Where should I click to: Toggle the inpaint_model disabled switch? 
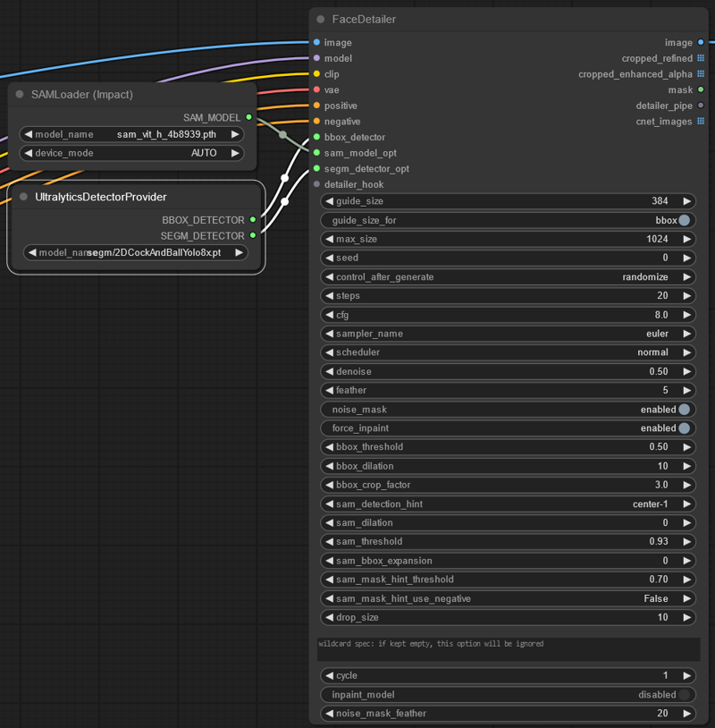pyautogui.click(x=684, y=695)
